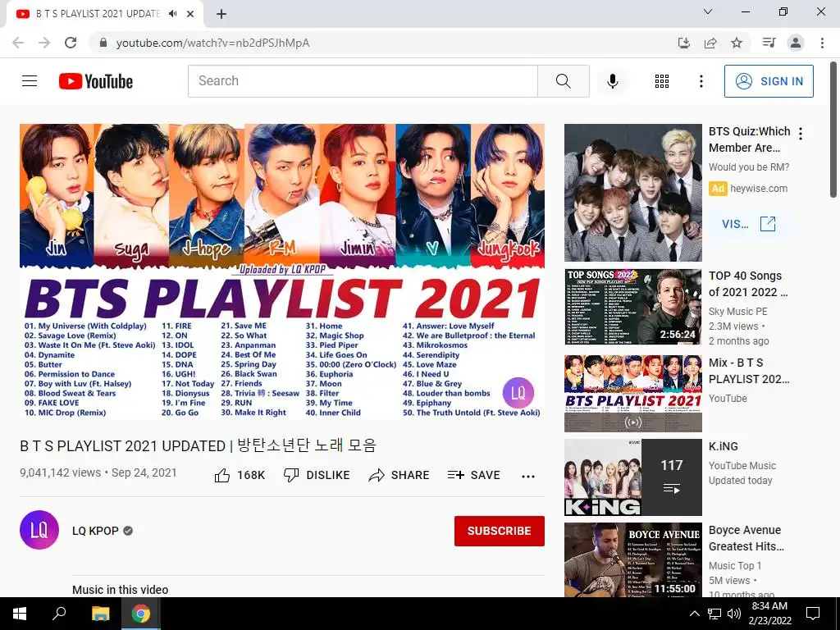Open a new browser tab

(x=221, y=14)
